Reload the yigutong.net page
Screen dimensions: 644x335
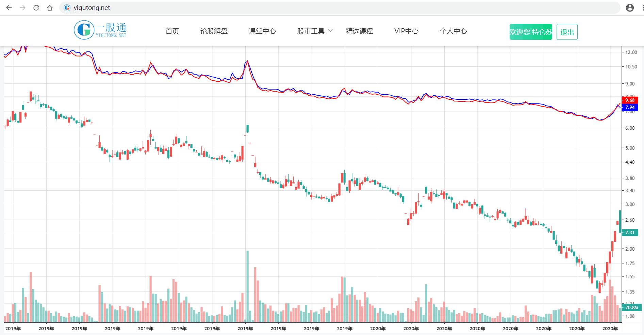[36, 7]
